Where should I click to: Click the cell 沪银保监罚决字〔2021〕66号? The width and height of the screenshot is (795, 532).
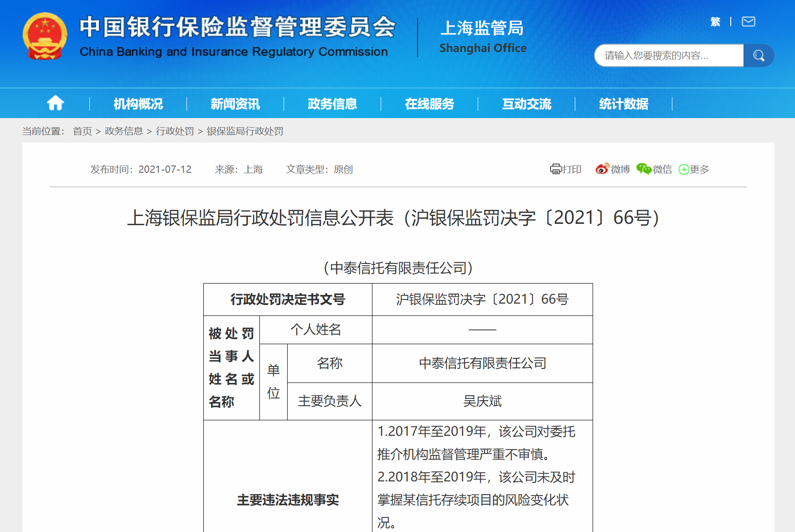482,300
